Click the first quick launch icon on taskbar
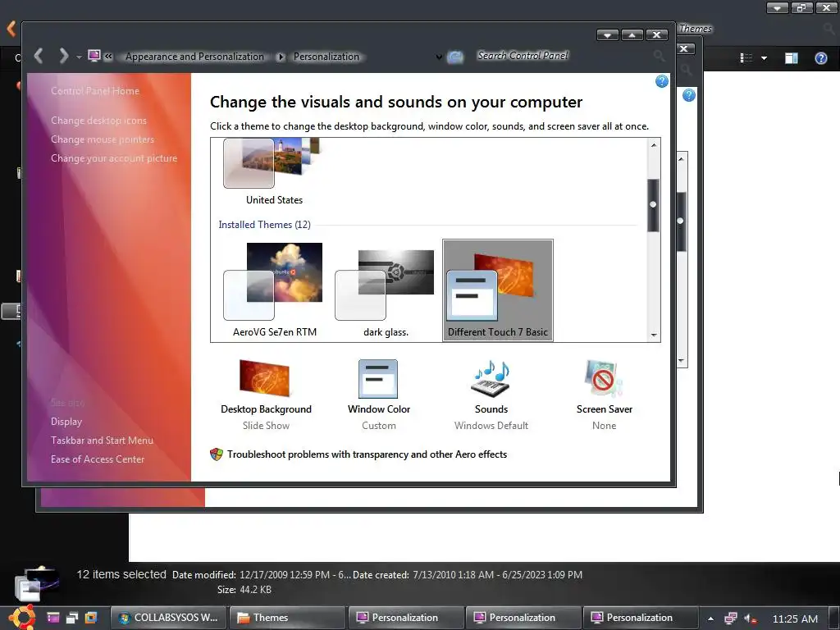 tap(53, 618)
